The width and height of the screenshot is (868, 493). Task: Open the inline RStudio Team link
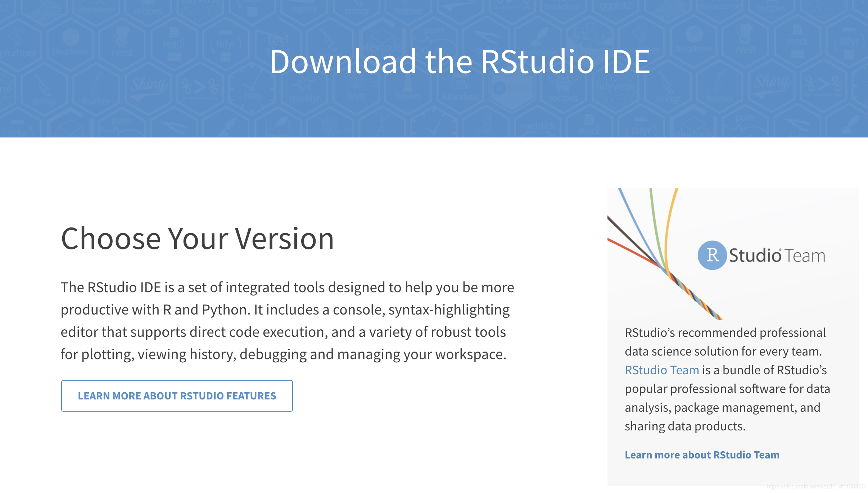click(661, 370)
